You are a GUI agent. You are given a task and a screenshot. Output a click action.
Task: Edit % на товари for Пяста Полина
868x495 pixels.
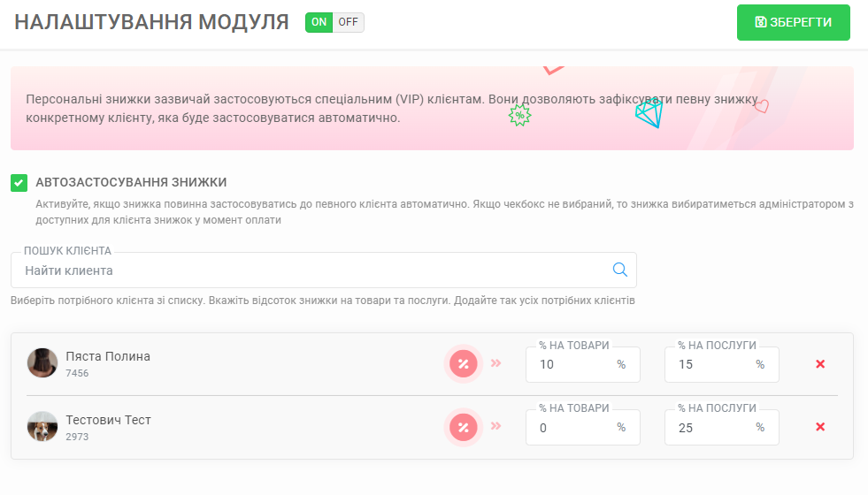click(583, 364)
